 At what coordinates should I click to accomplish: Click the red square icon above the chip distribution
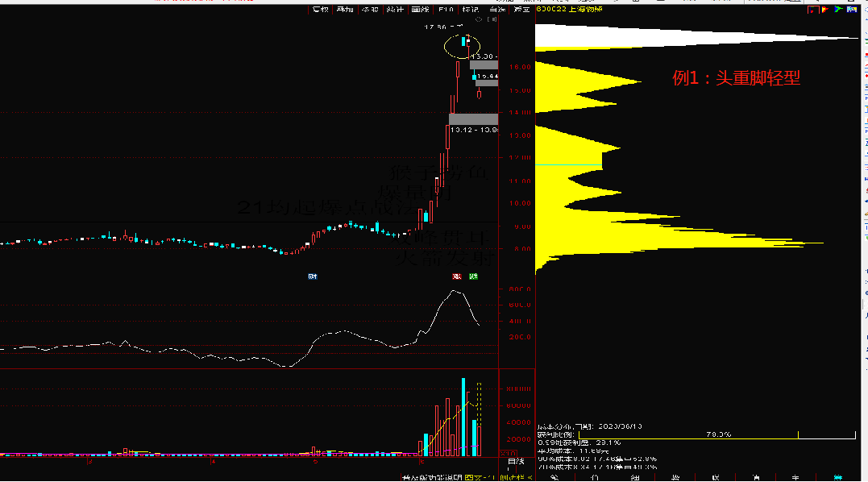click(812, 10)
